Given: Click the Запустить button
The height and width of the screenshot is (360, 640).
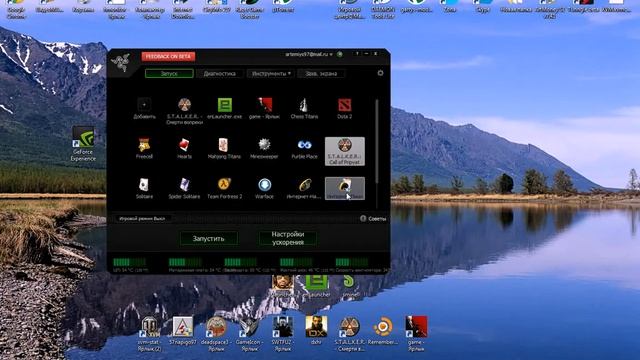Looking at the screenshot, I should [x=209, y=238].
